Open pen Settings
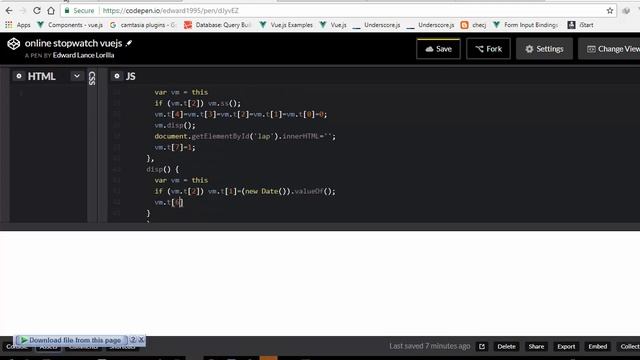640x360 pixels. (544, 49)
